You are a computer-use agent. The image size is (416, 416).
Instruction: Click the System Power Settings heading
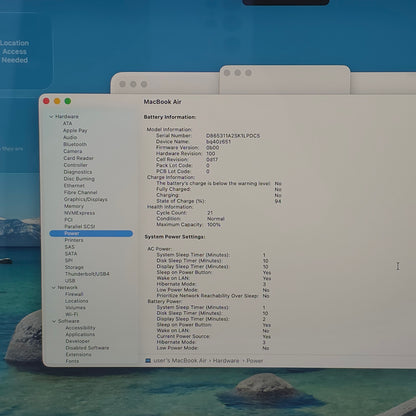(175, 237)
